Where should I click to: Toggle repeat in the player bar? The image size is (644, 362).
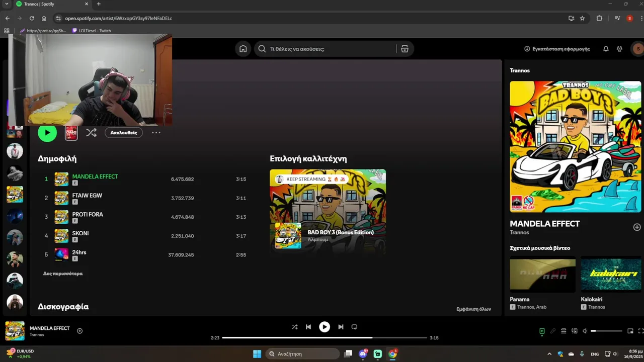(354, 327)
